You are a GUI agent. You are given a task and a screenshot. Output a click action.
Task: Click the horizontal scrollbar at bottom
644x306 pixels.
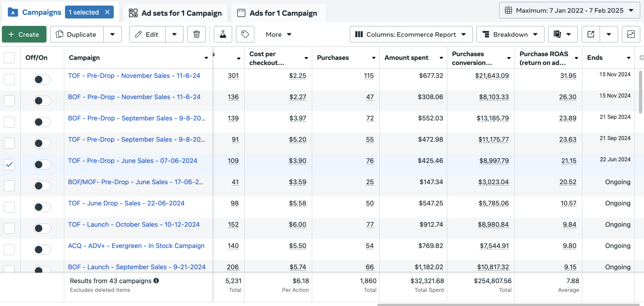pyautogui.click(x=508, y=304)
